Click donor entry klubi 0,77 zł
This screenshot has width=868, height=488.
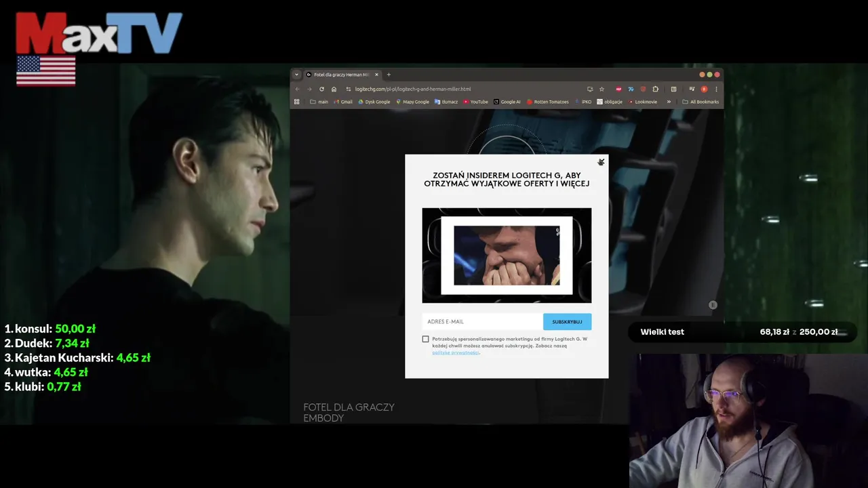click(43, 387)
